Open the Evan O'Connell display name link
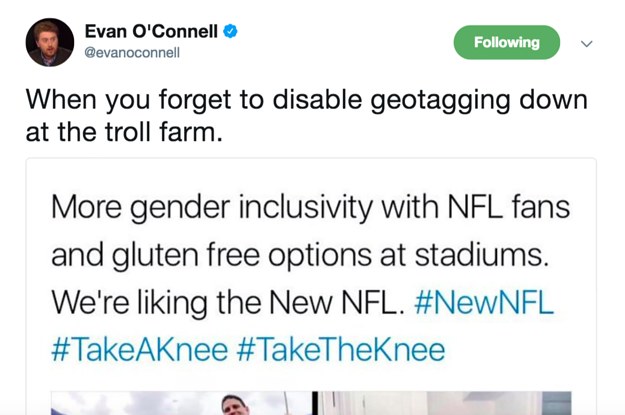Image resolution: width=625 pixels, height=415 pixels. (x=151, y=32)
